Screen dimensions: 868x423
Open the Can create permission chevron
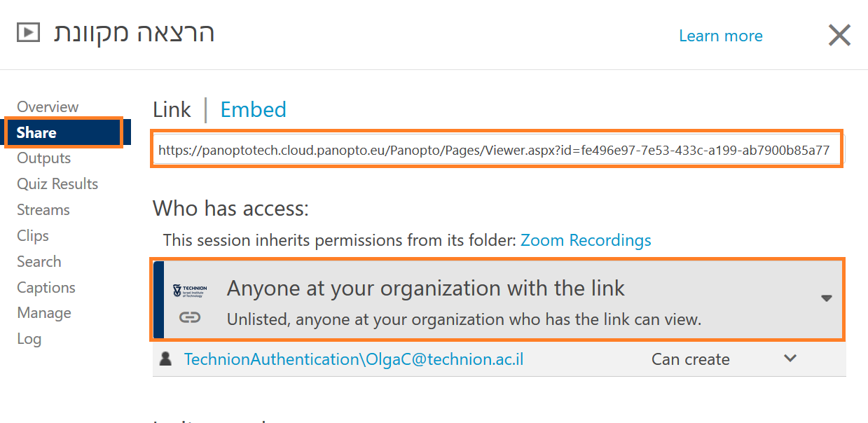[790, 359]
